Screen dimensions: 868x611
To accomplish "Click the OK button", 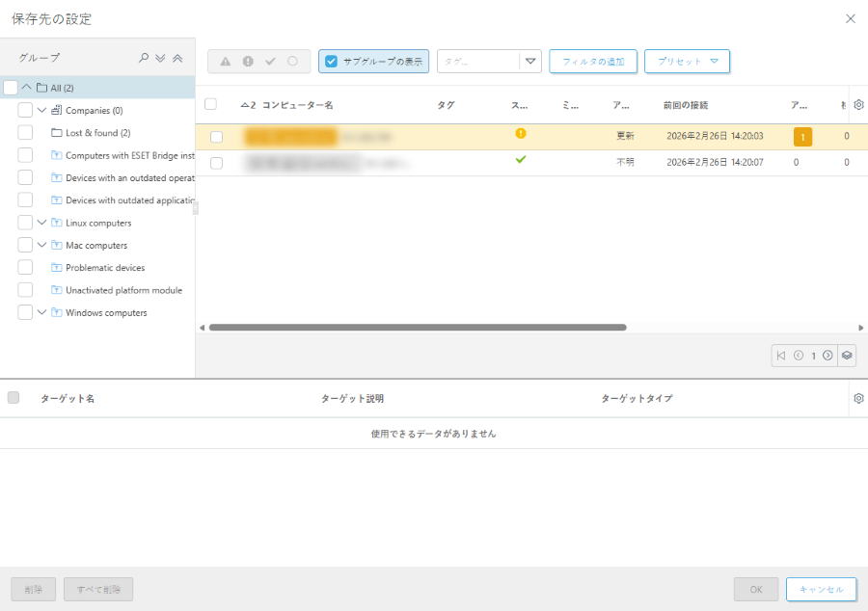I will pos(756,590).
